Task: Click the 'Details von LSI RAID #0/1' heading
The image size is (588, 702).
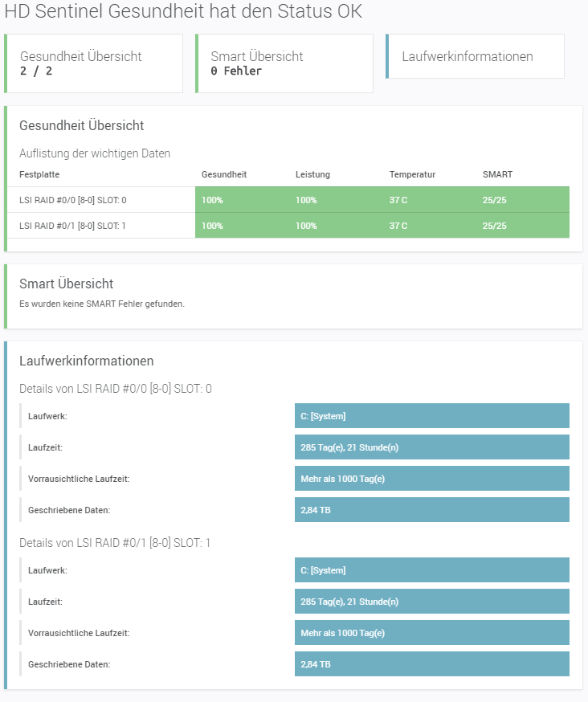Action: point(115,543)
